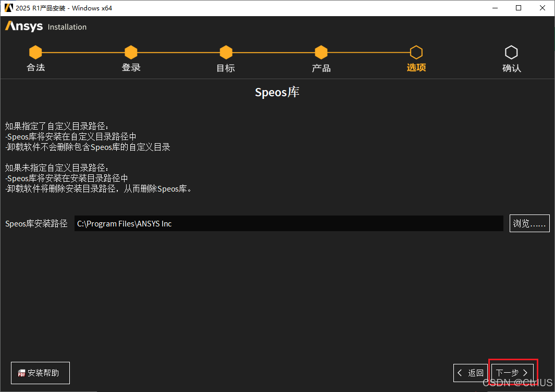The image size is (555, 392).
Task: Select the 确认 step label
Action: point(511,68)
